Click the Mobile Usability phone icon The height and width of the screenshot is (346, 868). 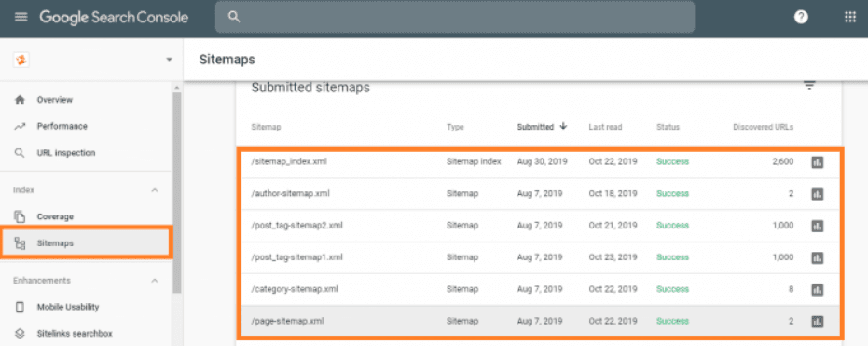pos(20,307)
